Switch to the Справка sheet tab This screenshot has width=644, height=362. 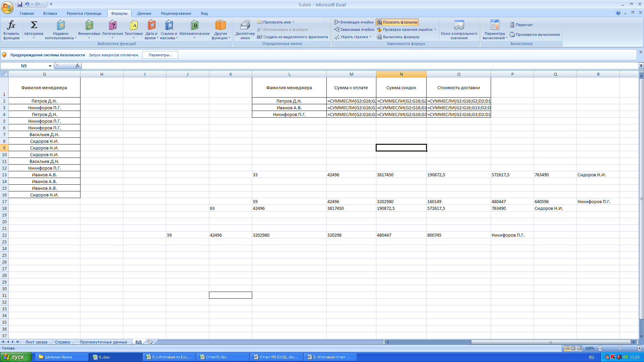click(x=62, y=342)
